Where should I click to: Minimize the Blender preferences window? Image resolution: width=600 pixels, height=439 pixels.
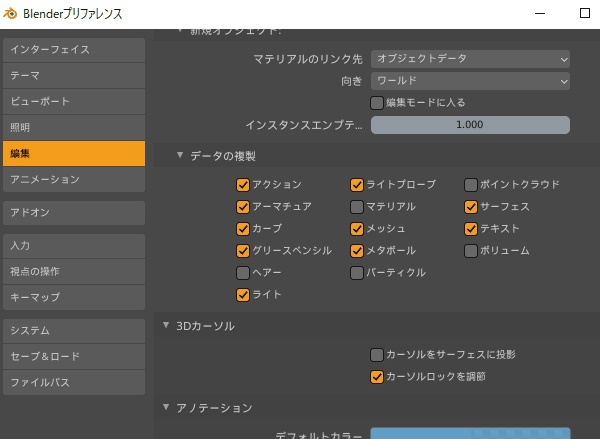pos(540,13)
